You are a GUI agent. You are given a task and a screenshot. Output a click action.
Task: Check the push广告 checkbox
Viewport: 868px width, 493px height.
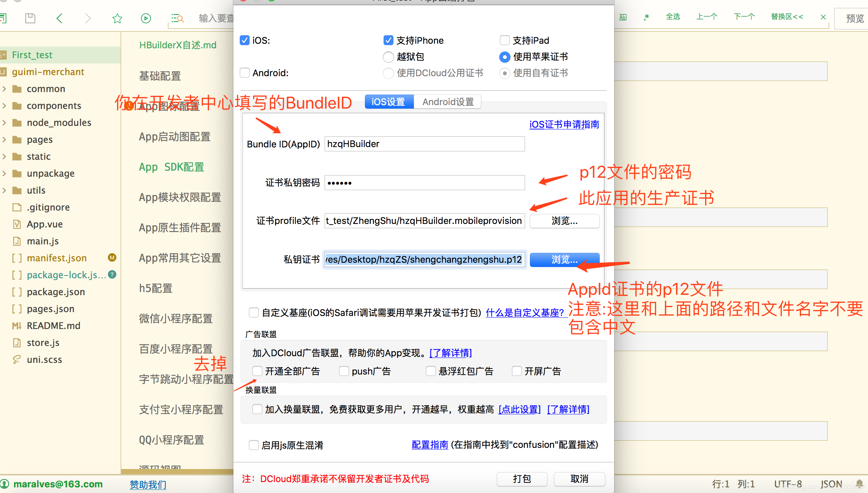(344, 371)
